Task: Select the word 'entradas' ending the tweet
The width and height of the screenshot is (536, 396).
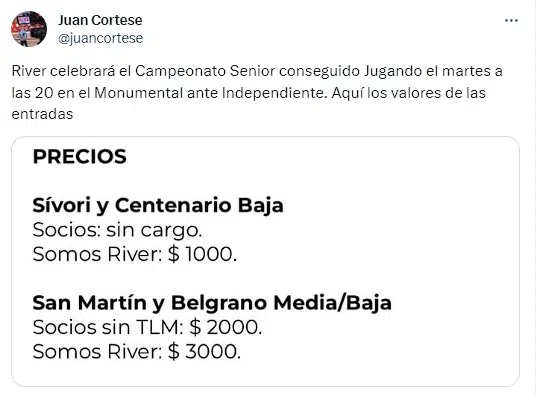Action: click(42, 114)
